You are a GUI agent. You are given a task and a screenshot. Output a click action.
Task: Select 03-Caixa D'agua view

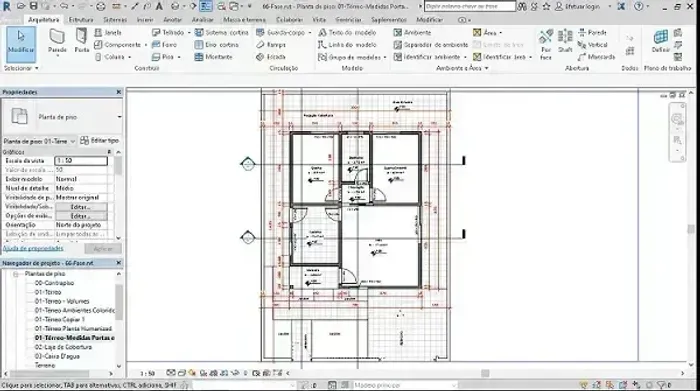[x=56, y=356]
